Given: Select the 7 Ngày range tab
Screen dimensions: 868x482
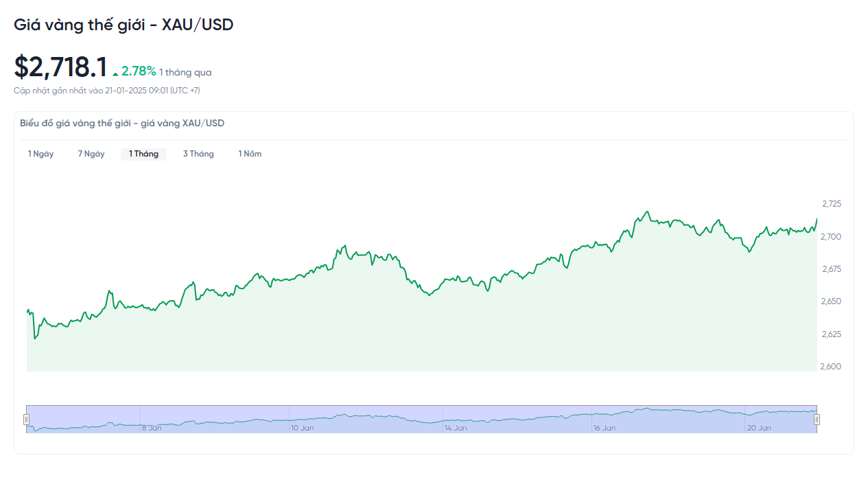Looking at the screenshot, I should click(91, 154).
